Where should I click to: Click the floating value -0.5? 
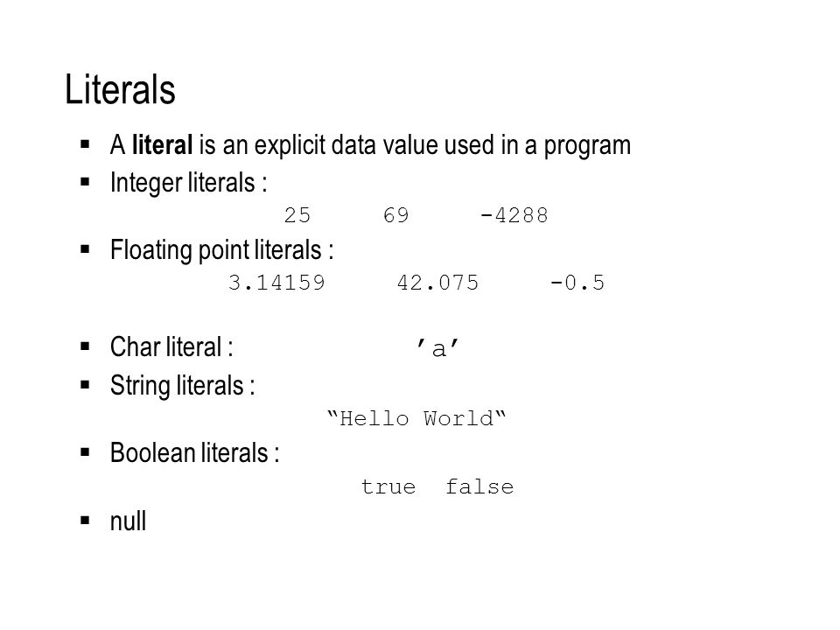coord(577,283)
